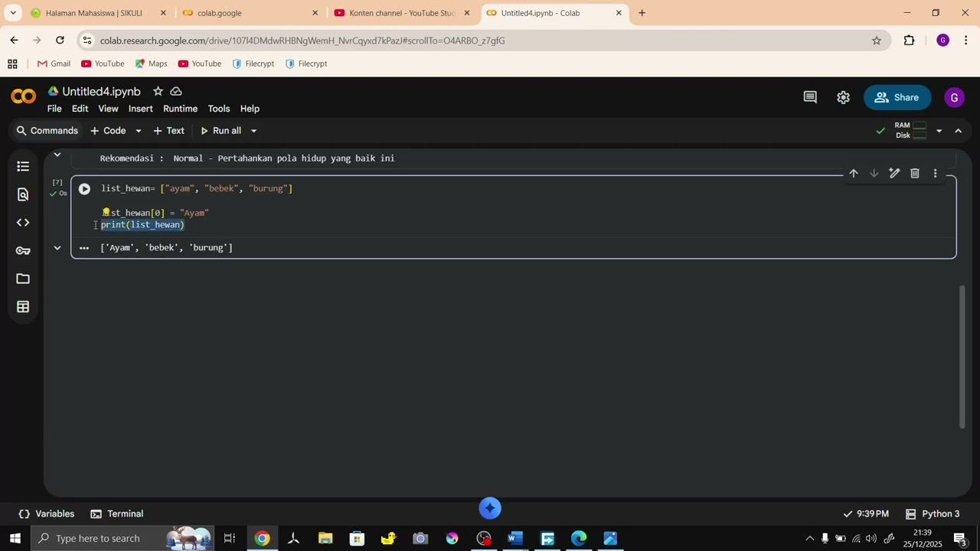Collapse the header toolbar chevron
Image resolution: width=980 pixels, height=551 pixels.
coord(959,131)
